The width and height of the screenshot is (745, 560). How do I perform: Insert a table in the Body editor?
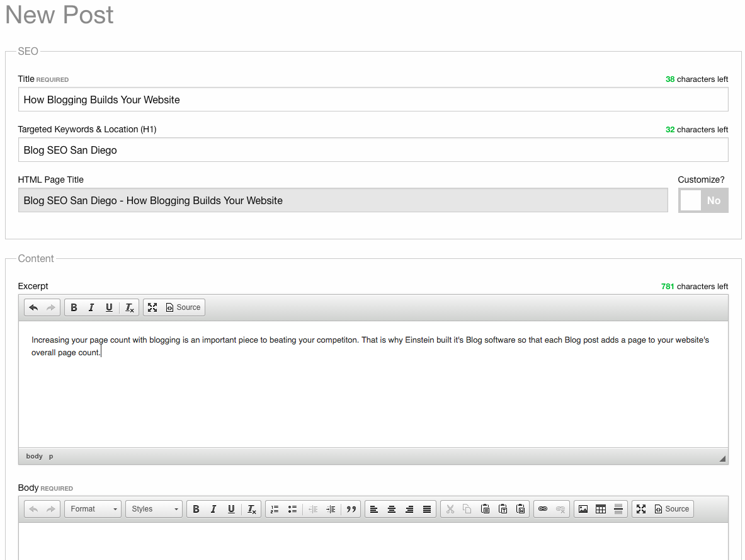[x=601, y=509]
